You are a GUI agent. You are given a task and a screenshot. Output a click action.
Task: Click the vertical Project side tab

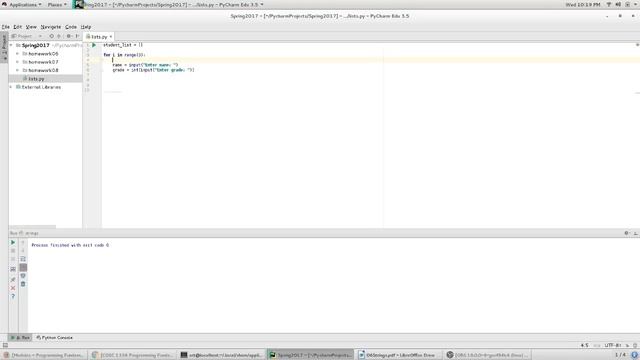[4, 47]
